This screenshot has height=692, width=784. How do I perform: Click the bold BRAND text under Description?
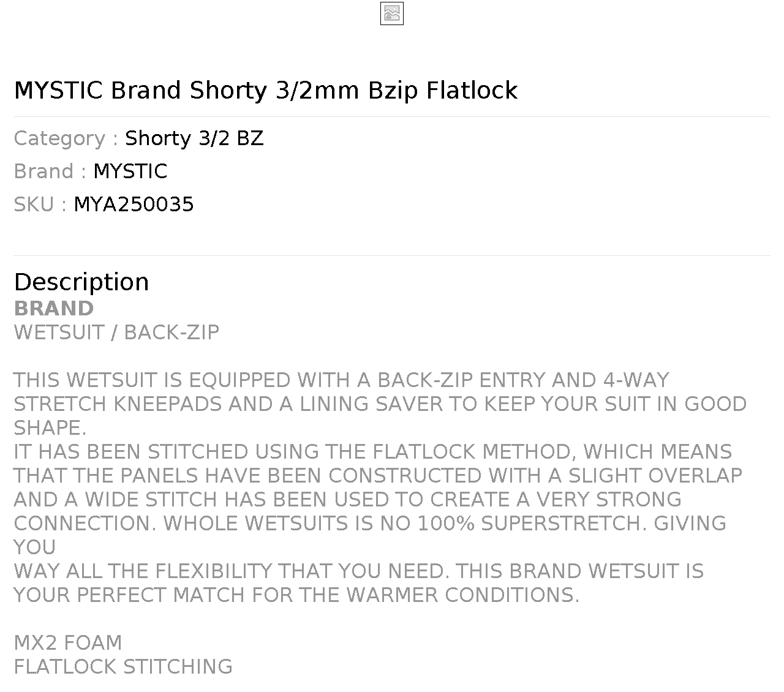coord(53,308)
